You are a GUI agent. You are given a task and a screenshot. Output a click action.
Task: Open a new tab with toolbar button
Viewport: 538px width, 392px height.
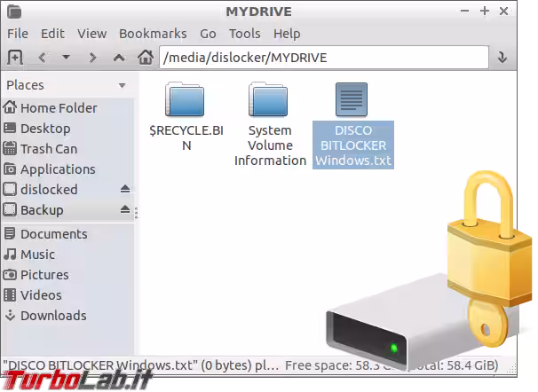tap(15, 58)
